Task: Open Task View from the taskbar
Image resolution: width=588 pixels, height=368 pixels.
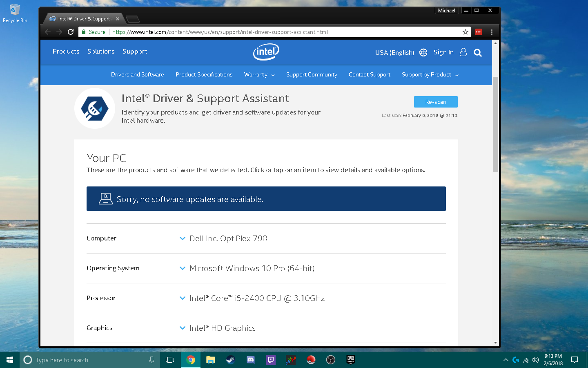Action: point(170,360)
